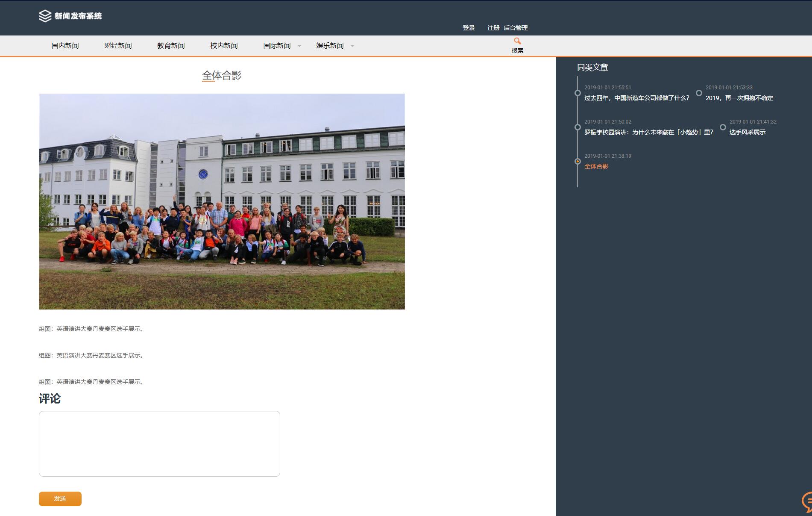Open the 国内新闻 menu item
The image size is (812, 516).
point(65,46)
